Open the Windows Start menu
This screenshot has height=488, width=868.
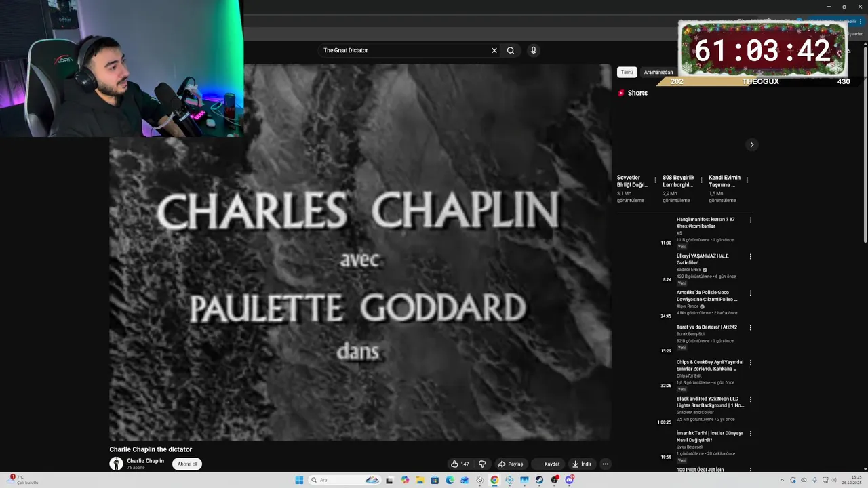299,480
